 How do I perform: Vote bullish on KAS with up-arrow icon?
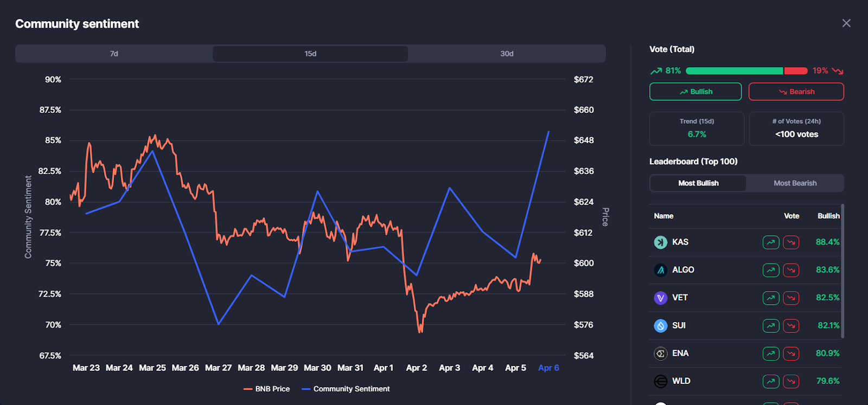click(x=770, y=242)
